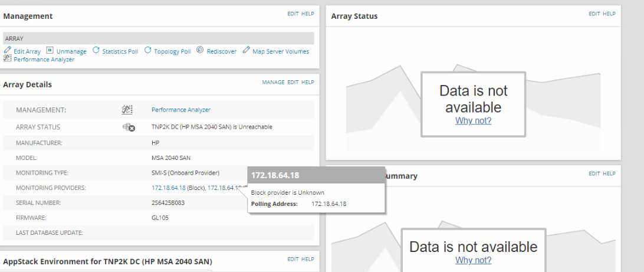Click the LAST DATABASE UPDATE label
Viewport: 644px width, 272px height.
pos(50,232)
